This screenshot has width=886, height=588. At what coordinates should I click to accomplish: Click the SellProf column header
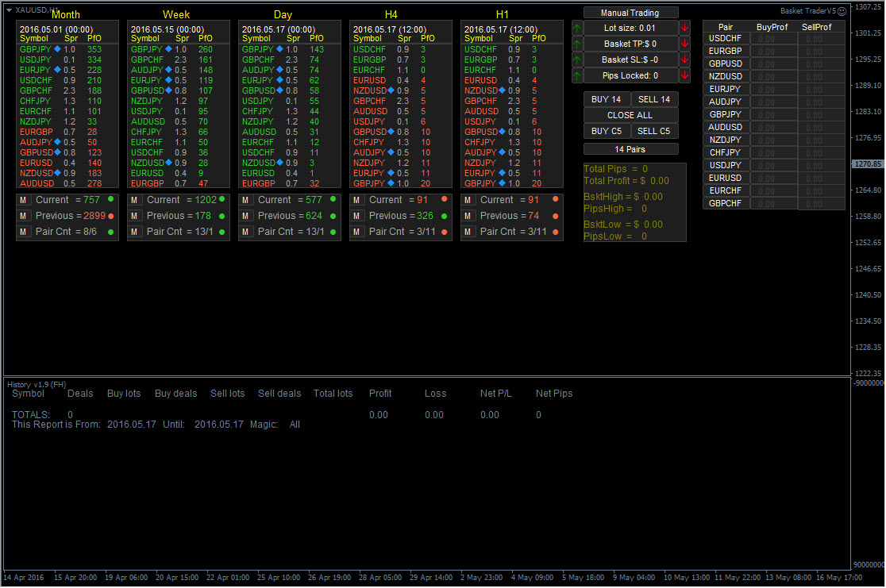coord(817,27)
